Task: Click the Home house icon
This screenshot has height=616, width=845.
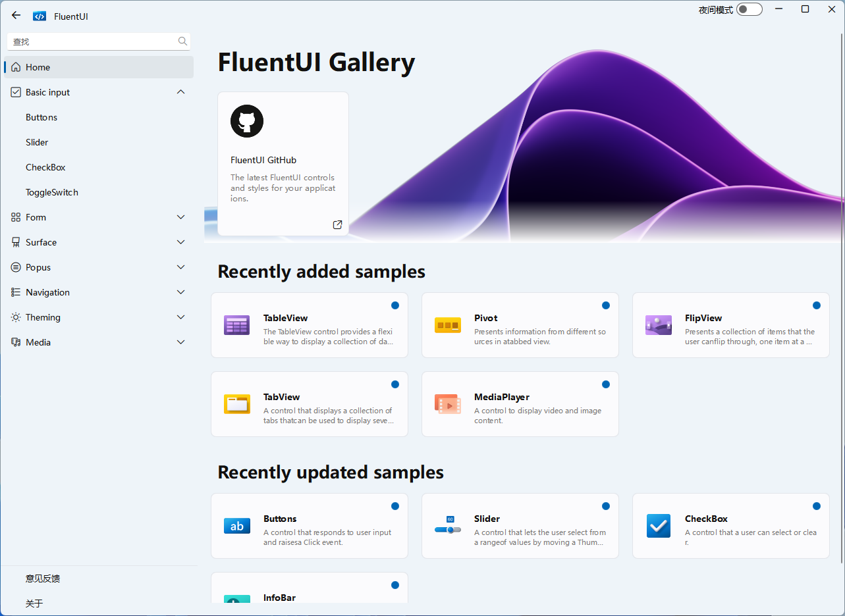Action: [x=16, y=67]
